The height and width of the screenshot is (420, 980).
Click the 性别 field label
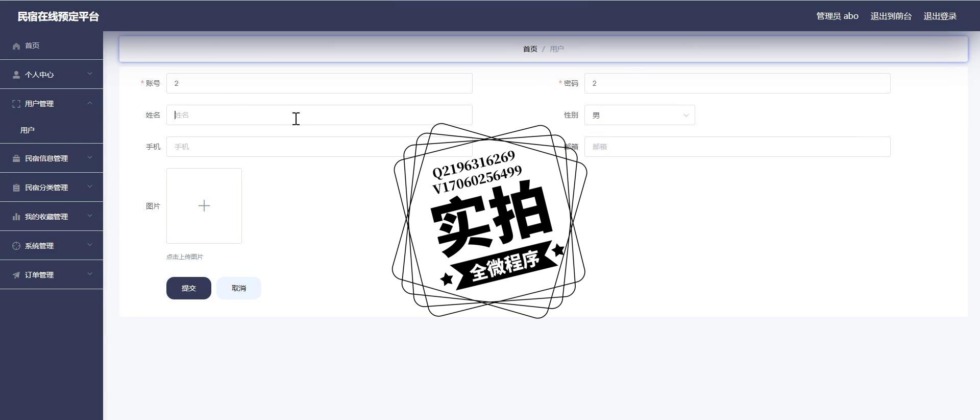tap(571, 115)
